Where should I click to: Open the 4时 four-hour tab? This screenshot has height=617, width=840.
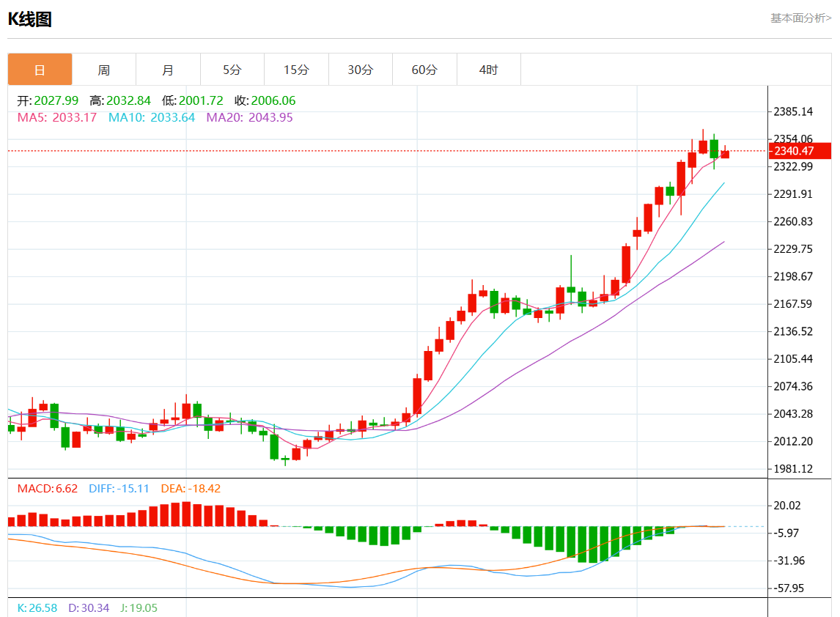tap(488, 70)
